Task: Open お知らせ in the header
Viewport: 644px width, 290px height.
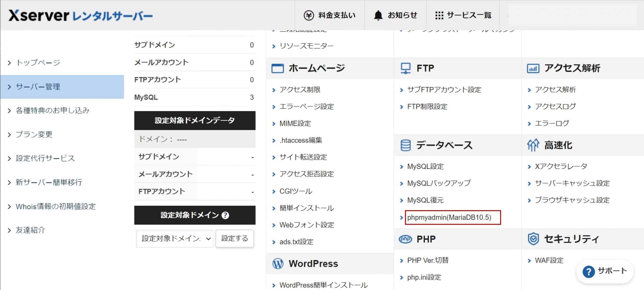Action: pyautogui.click(x=395, y=15)
